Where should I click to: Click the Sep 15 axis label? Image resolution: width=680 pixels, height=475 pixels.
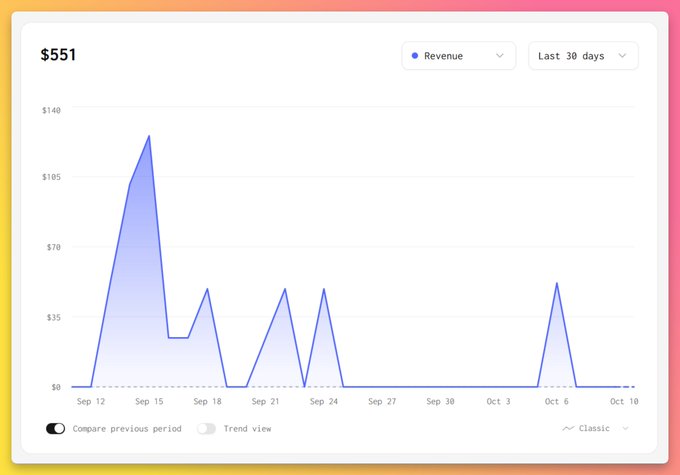[x=149, y=401]
